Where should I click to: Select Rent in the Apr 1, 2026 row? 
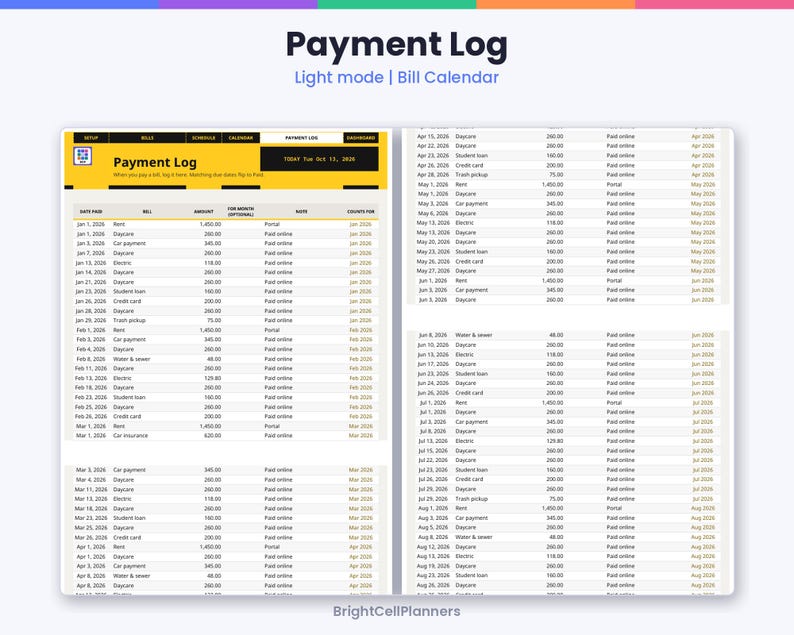tap(119, 547)
